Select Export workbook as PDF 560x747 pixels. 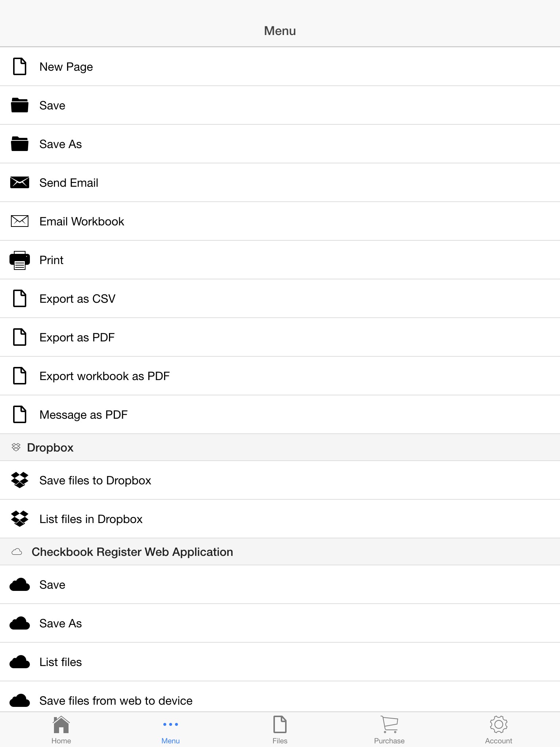click(x=280, y=376)
